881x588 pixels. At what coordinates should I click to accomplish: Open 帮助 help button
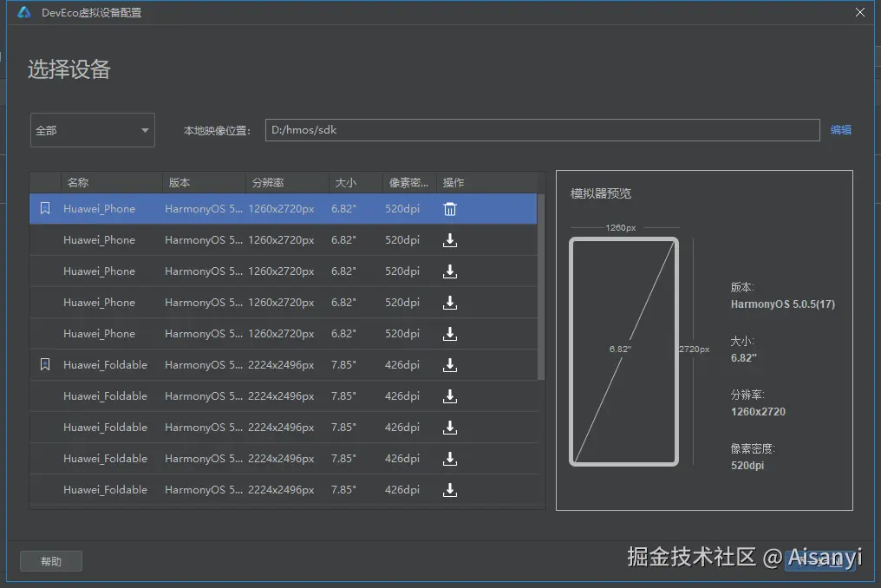[51, 561]
